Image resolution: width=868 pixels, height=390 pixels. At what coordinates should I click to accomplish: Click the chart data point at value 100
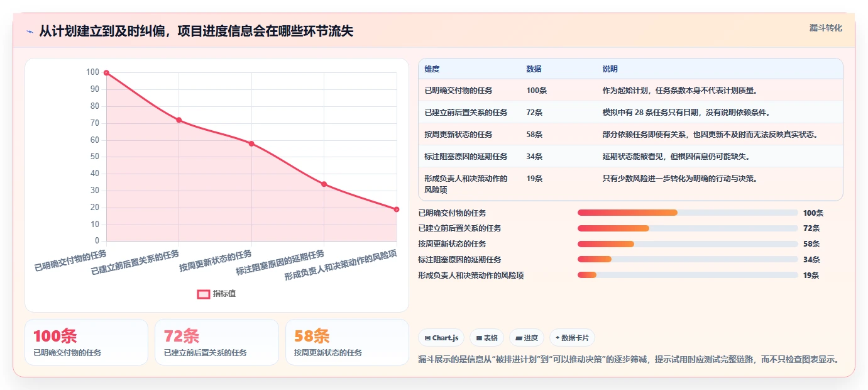tap(106, 73)
